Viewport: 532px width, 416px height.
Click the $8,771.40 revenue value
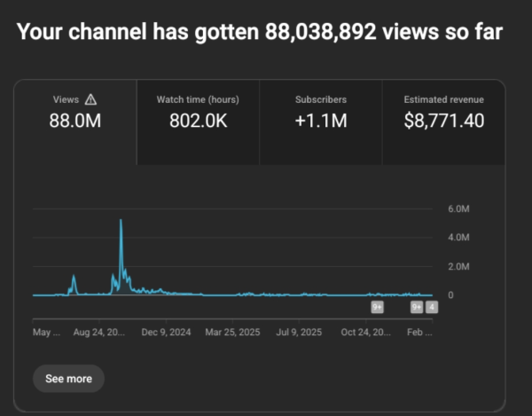443,121
